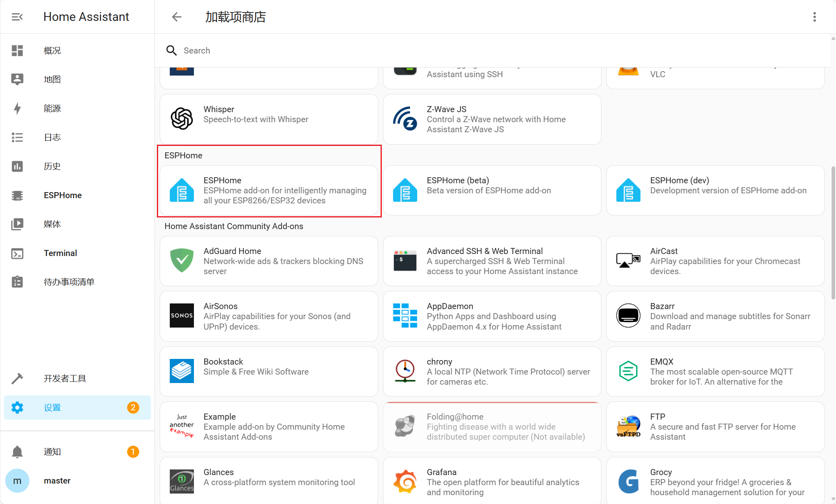Click the 通知 notification bell icon

point(17,452)
